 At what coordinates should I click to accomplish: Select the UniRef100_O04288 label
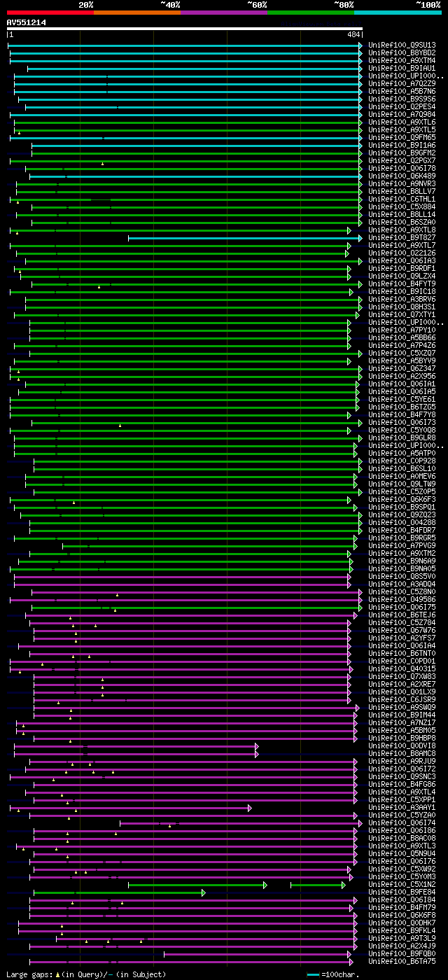click(x=402, y=522)
